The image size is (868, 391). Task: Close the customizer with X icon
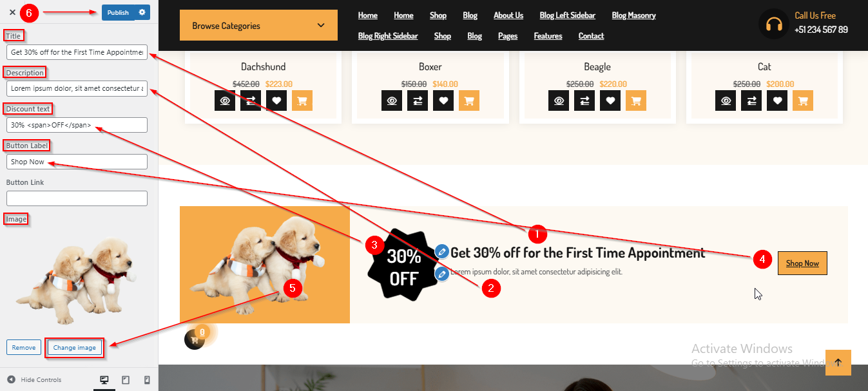pyautogui.click(x=12, y=12)
